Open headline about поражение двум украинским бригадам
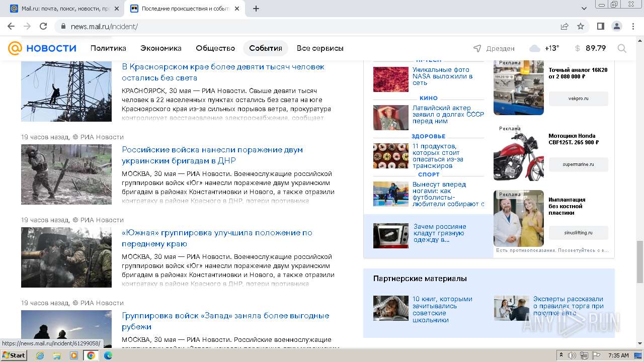This screenshot has width=644, height=362. pyautogui.click(x=212, y=155)
